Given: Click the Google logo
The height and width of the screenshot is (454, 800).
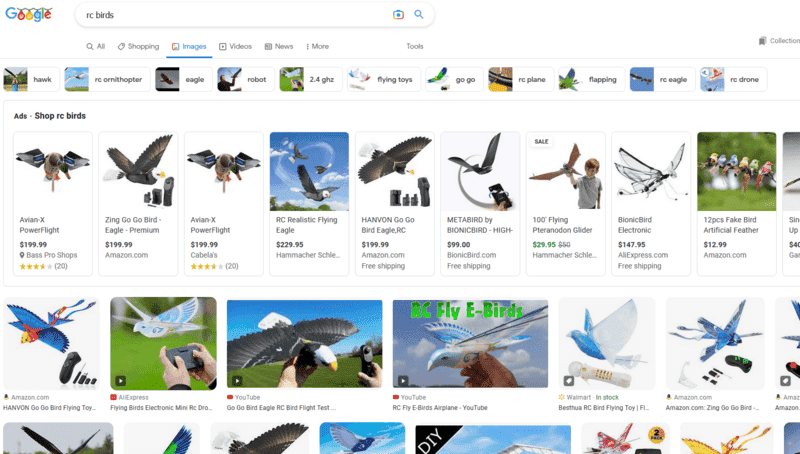Looking at the screenshot, I should [29, 14].
